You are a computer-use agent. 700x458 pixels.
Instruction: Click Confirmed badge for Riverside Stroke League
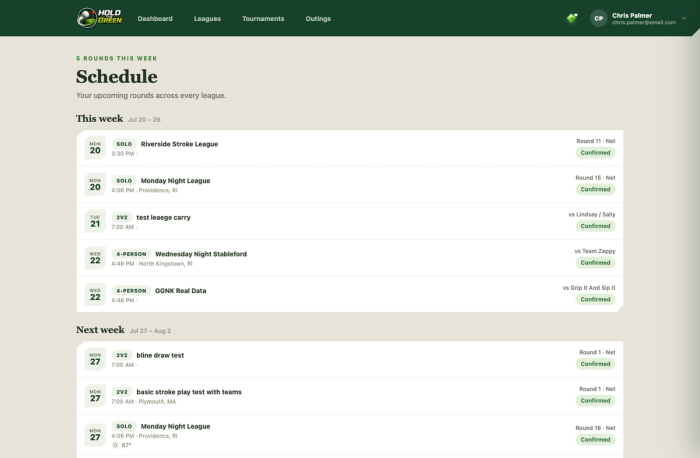[595, 153]
